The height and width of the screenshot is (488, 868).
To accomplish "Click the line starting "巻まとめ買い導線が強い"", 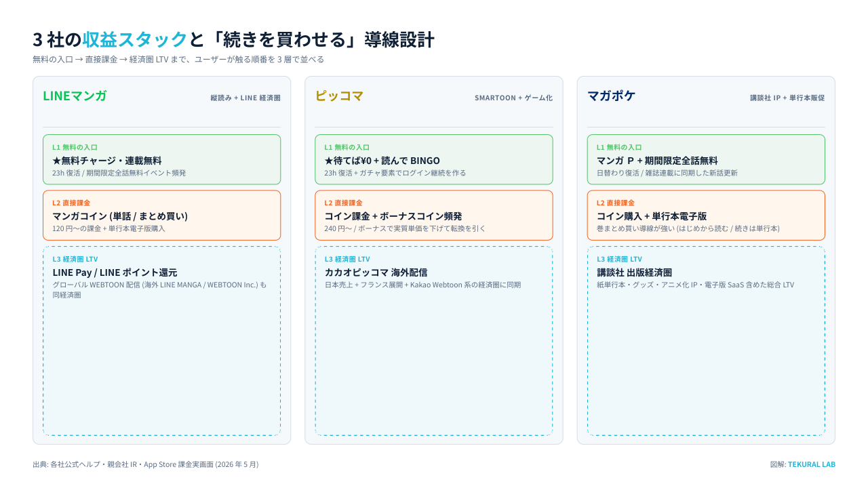I will tap(688, 228).
